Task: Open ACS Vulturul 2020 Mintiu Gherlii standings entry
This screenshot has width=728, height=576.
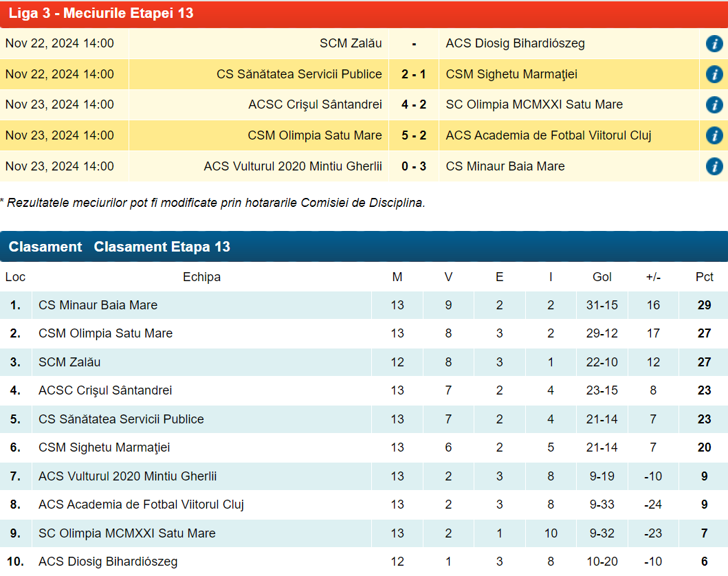Action: coord(128,476)
